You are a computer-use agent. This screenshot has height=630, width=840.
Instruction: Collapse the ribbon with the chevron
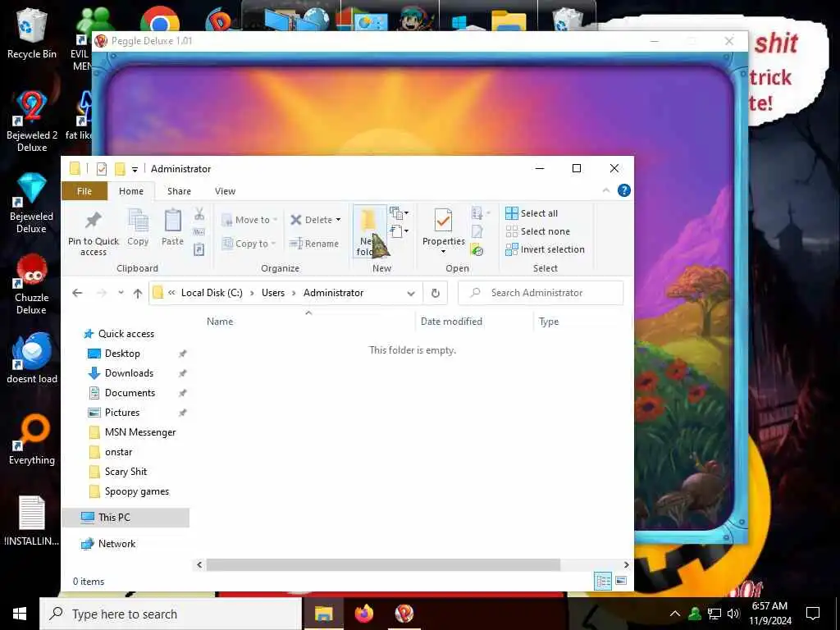tap(606, 190)
